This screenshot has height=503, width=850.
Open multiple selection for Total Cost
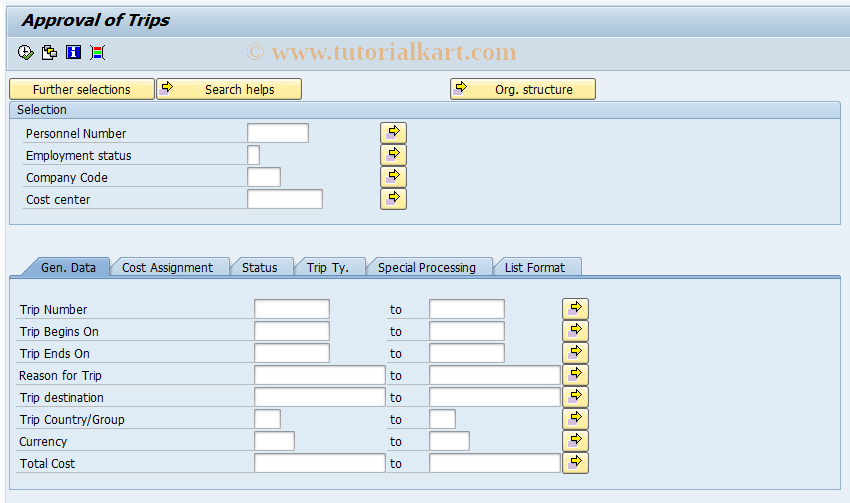point(575,463)
